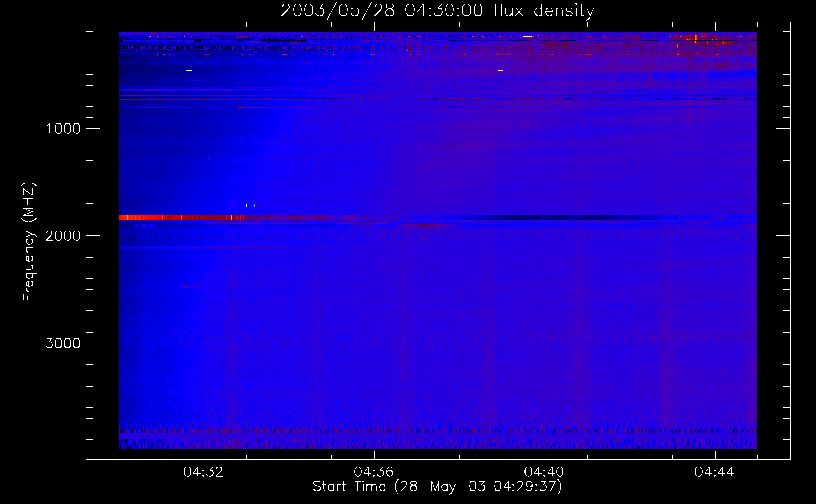816x504 pixels.
Task: Click the 04:32 time axis label
Action: pos(203,472)
